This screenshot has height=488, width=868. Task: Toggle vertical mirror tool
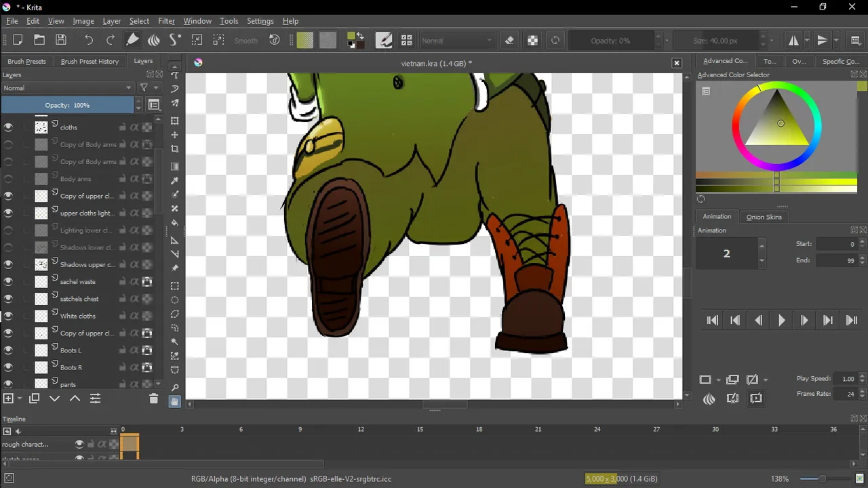pos(823,40)
